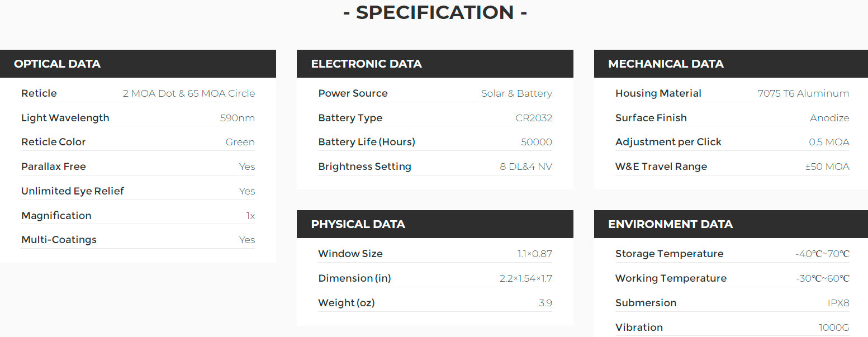Click the Battery Life (Hours) label

tap(367, 142)
